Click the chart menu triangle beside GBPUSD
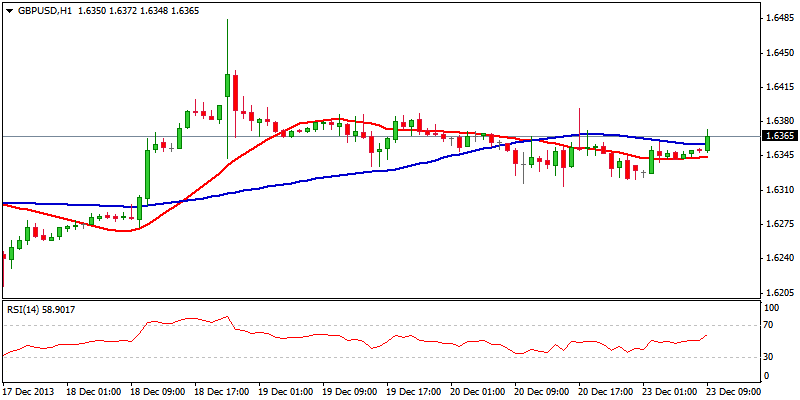800x400 pixels. 9,10
